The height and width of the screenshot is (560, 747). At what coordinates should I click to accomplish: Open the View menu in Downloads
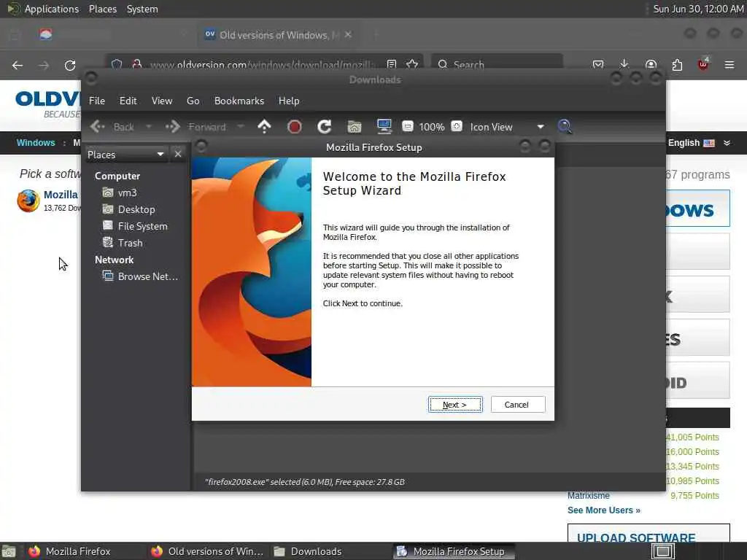[x=162, y=101]
